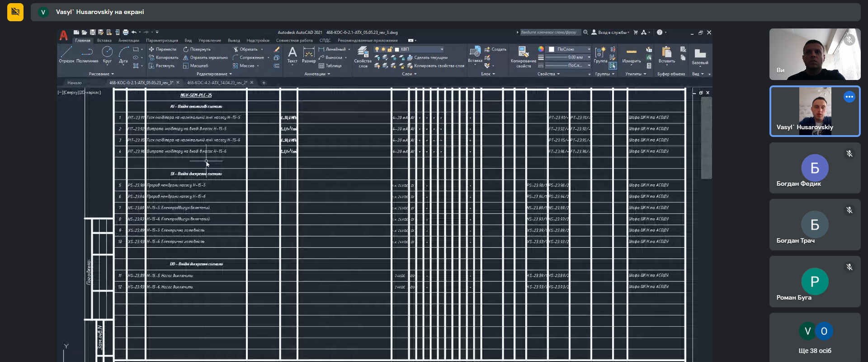Expand the Редактирование panel
This screenshot has width=868, height=362.
[x=214, y=74]
